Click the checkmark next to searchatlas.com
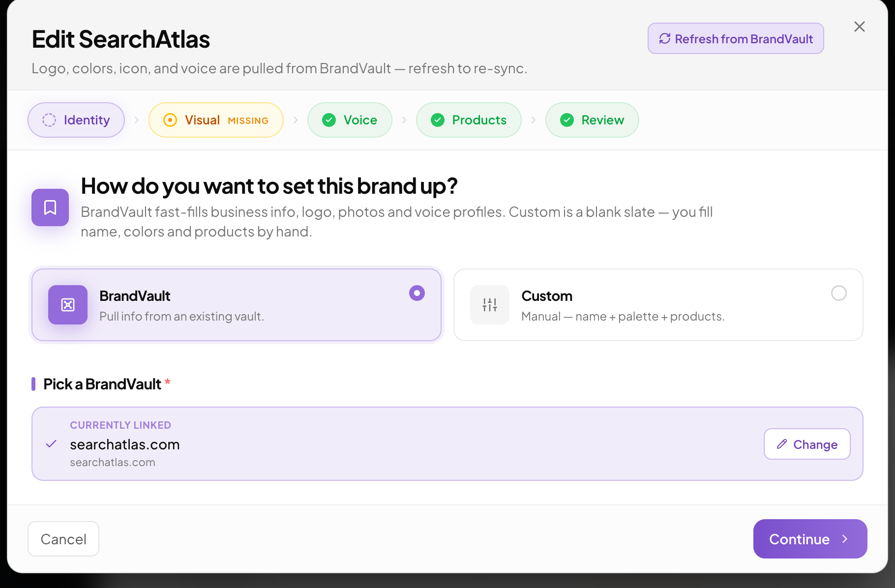 tap(51, 444)
